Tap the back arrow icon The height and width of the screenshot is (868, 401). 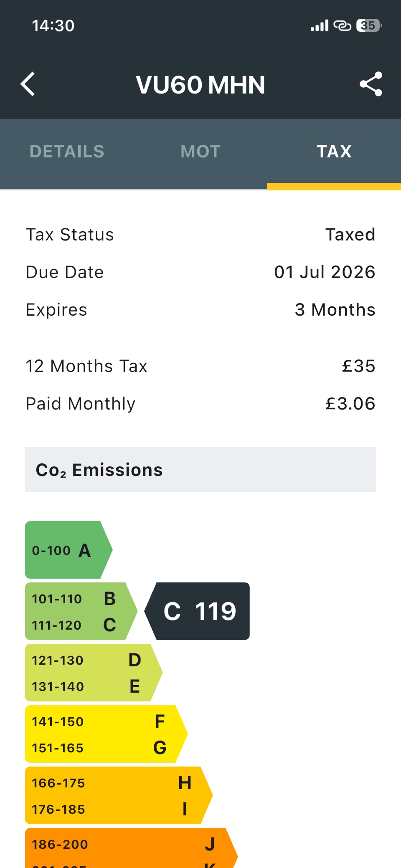[28, 84]
